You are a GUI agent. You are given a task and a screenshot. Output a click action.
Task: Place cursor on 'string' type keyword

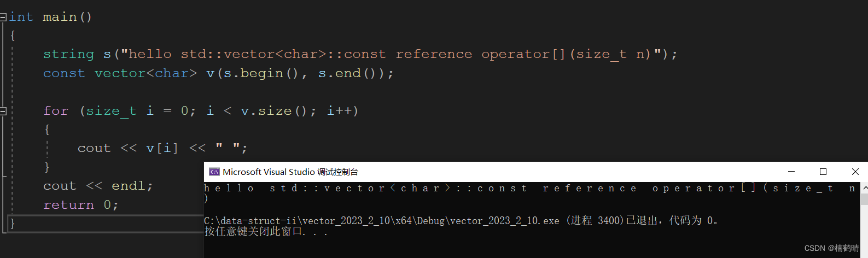point(68,54)
